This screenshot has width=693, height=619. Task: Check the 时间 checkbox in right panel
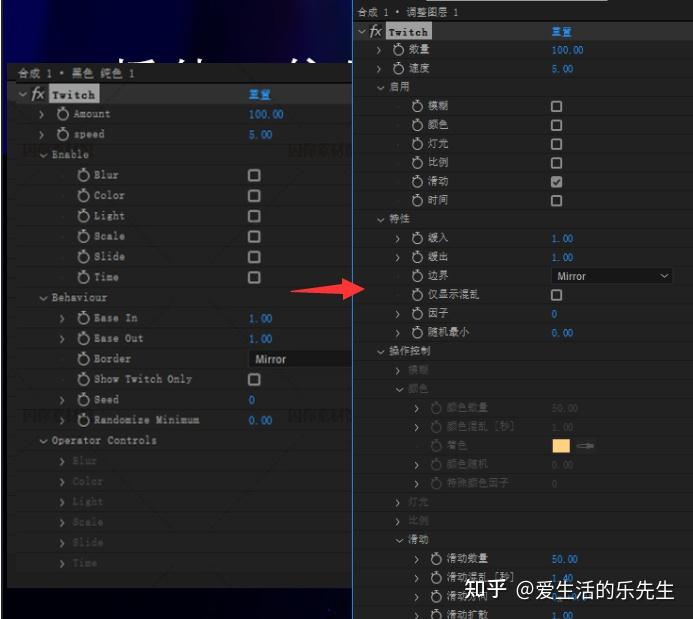(556, 201)
